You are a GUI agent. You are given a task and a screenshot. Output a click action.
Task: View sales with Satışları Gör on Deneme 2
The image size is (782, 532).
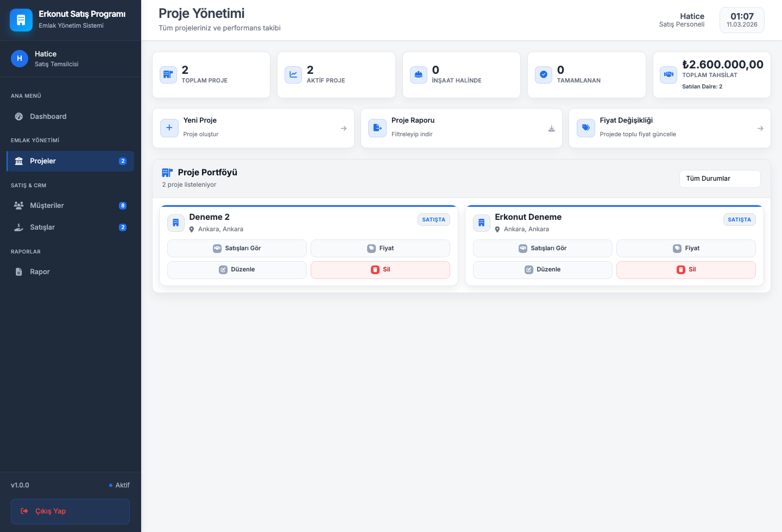(237, 248)
